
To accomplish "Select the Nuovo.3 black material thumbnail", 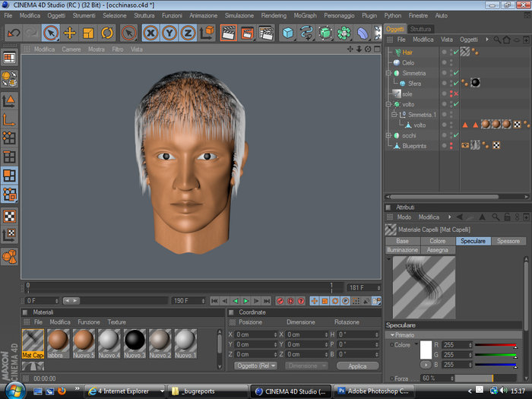I will (x=135, y=343).
